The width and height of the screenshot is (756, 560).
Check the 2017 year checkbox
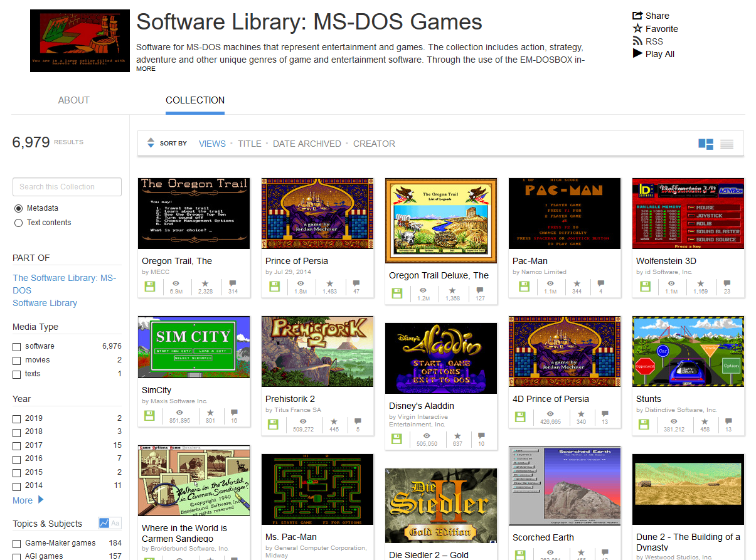17,446
